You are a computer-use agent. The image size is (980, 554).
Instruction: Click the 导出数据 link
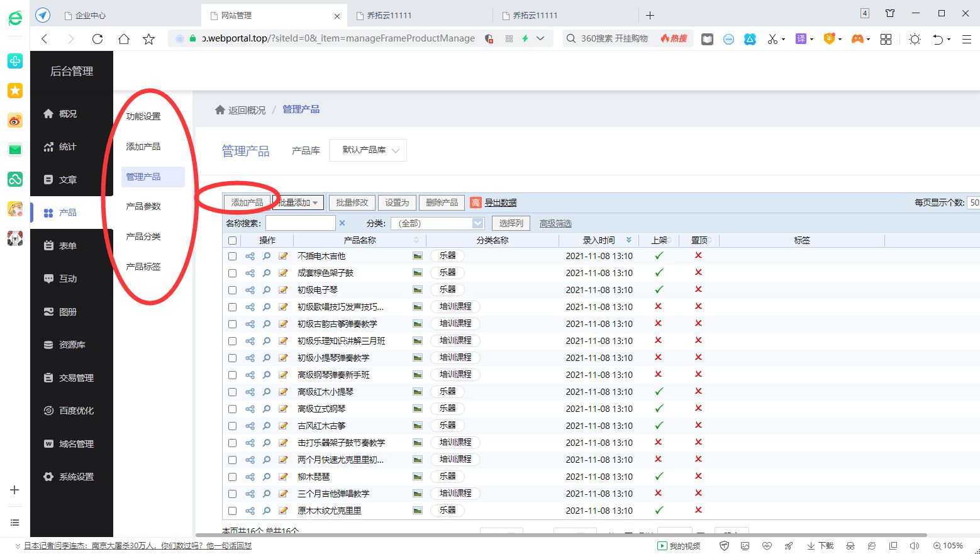point(501,202)
